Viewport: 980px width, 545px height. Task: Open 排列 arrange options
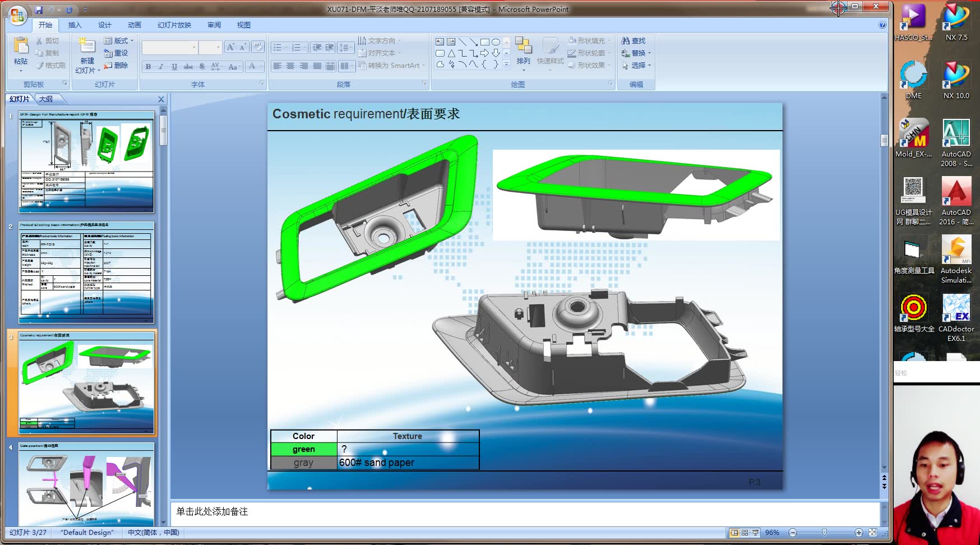point(523,54)
